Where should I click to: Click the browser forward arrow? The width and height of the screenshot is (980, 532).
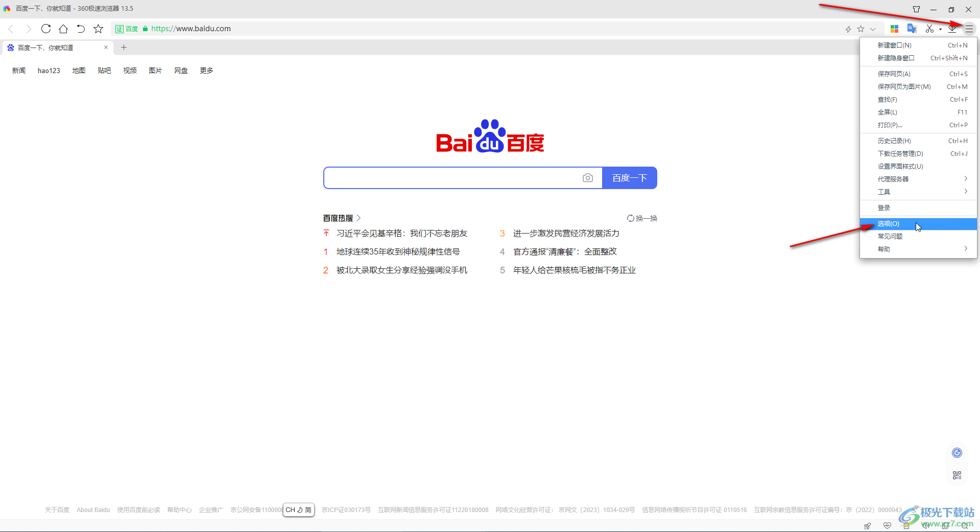point(29,29)
